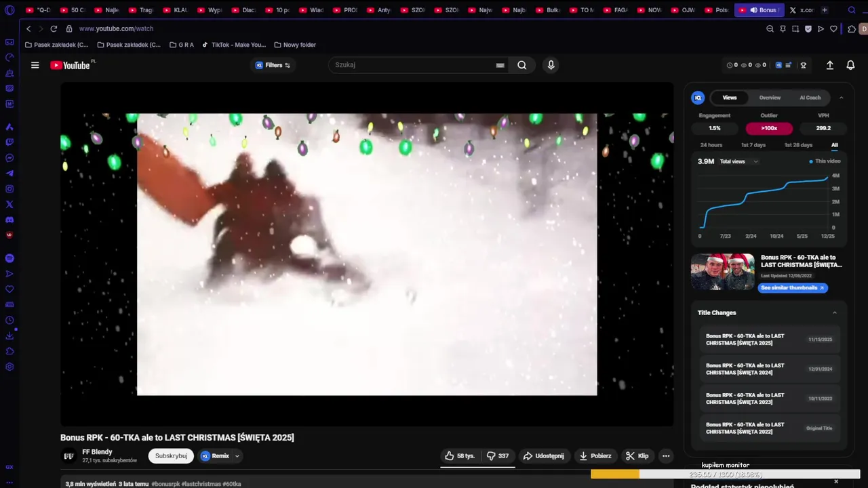Open sidebar settings gear

pos(9,367)
